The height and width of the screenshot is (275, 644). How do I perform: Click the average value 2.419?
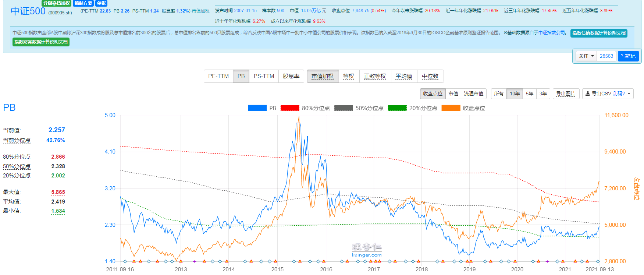(x=58, y=202)
